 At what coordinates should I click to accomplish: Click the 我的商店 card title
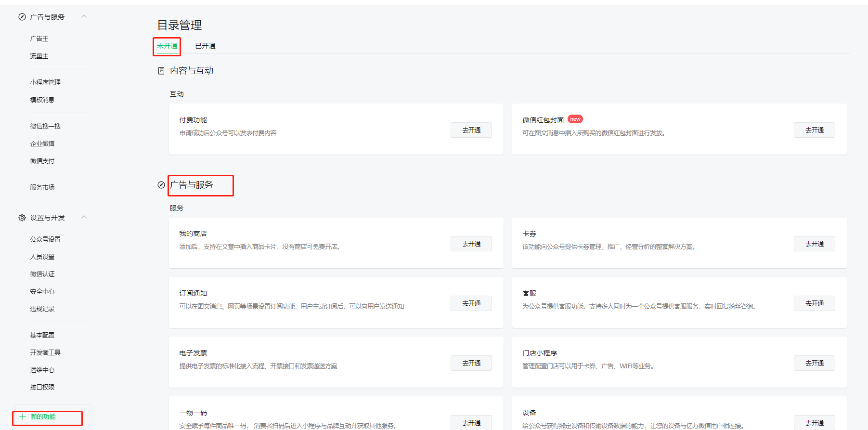pyautogui.click(x=193, y=234)
